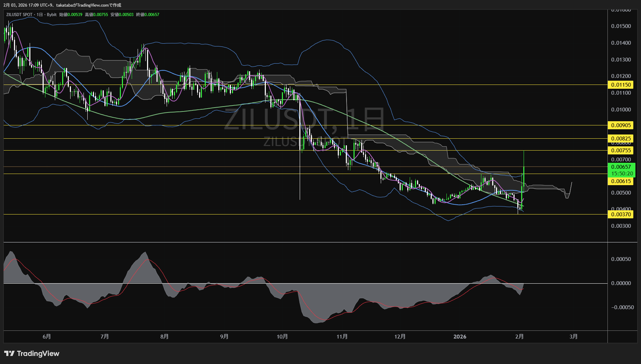Click the 3月 label on time axis
Viewport: 641px width, 364px height.
tap(573, 337)
